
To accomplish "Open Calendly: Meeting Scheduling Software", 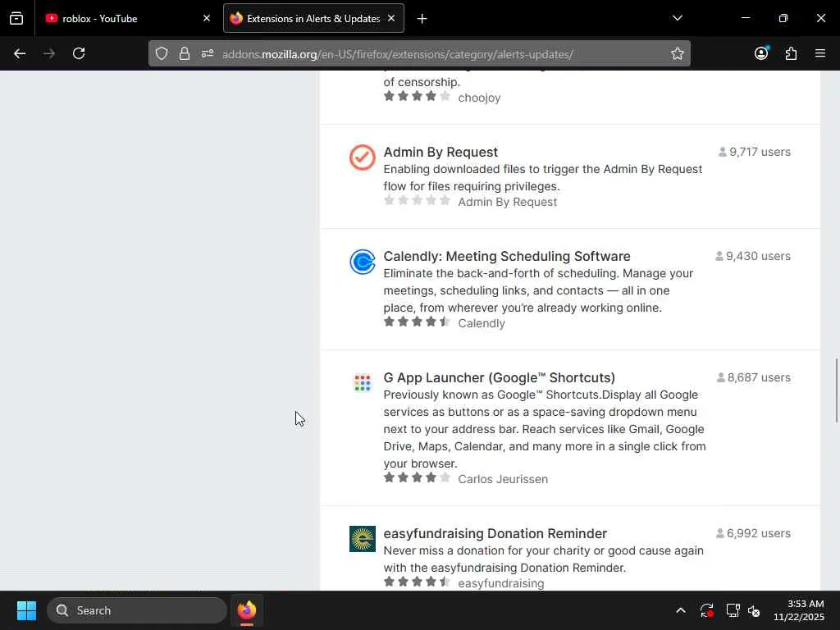I will pos(507,256).
